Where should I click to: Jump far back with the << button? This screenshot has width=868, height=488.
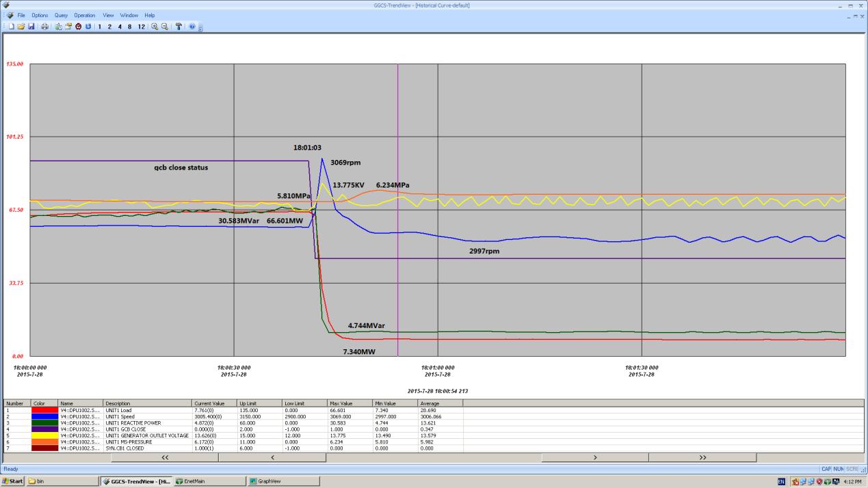point(164,457)
